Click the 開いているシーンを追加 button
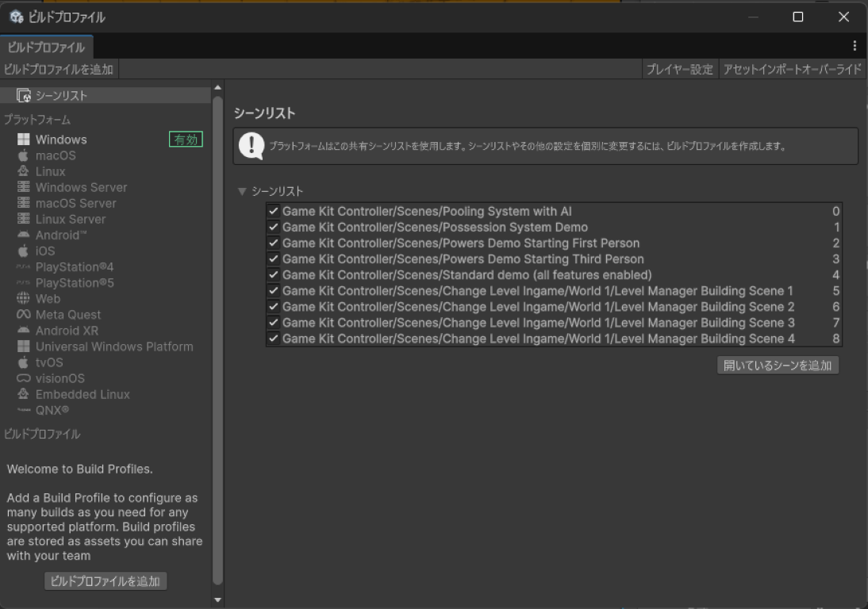 [x=778, y=366]
